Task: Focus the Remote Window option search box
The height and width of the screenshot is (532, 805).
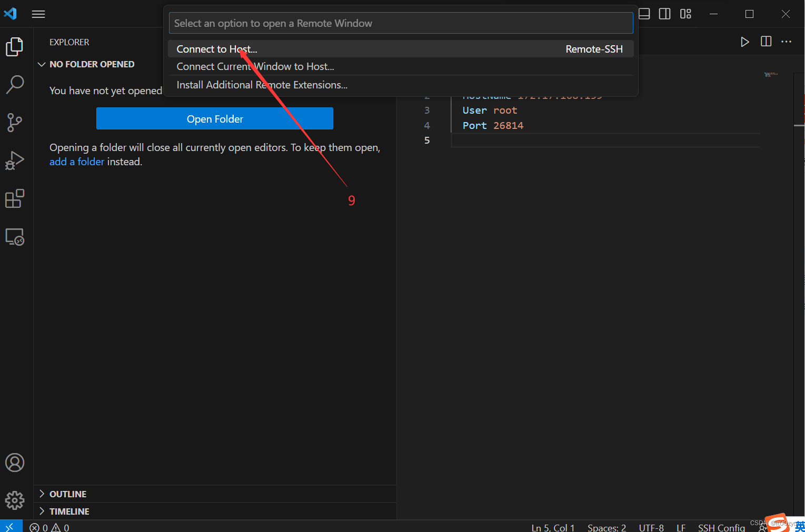Action: 401,23
